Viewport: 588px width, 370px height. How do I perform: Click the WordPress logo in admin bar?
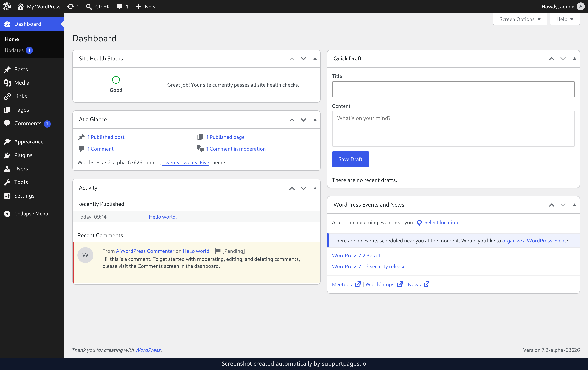pos(7,6)
